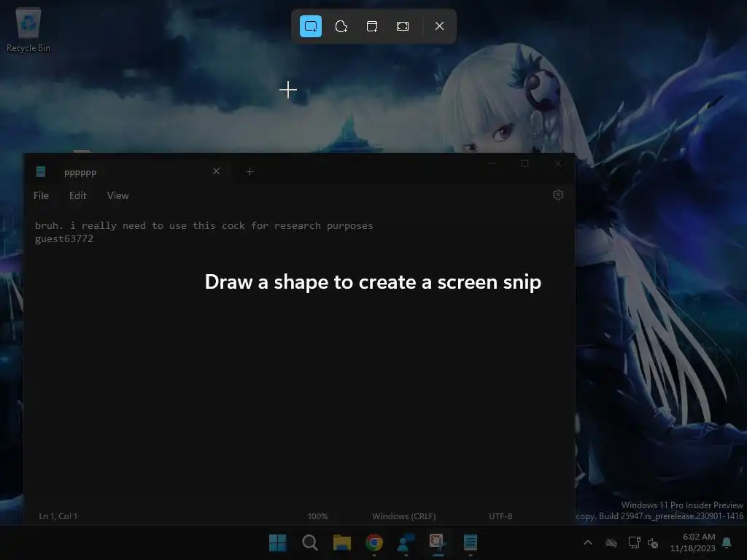Open File Explorer from taskbar
The image size is (747, 560).
(x=342, y=542)
